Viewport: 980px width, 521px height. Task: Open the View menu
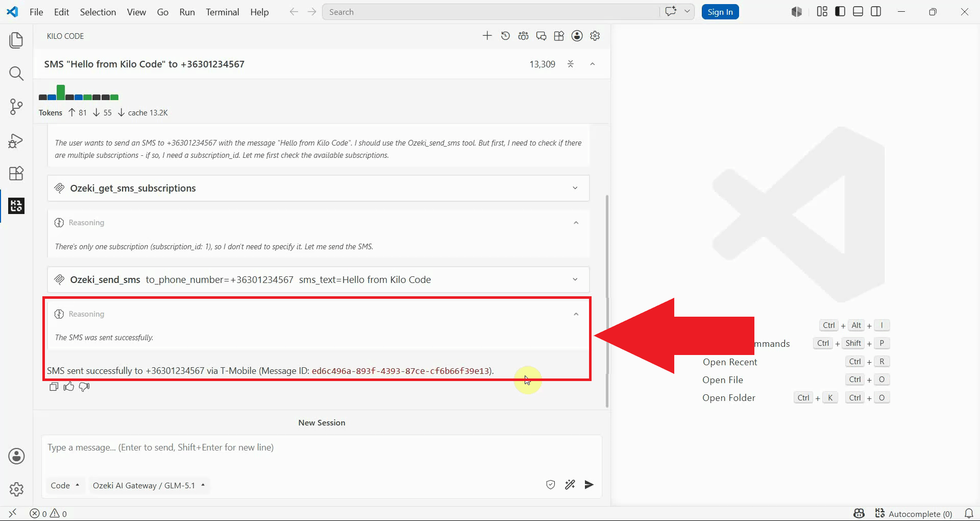[136, 12]
